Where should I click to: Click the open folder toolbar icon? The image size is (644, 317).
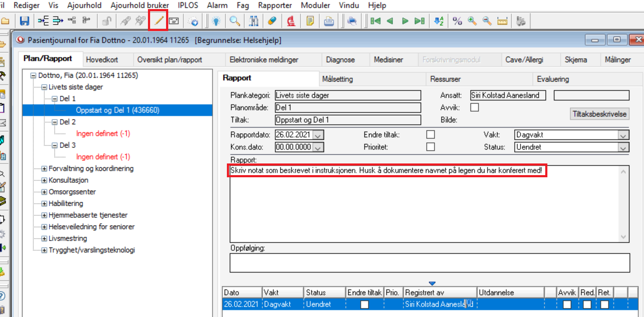5,21
